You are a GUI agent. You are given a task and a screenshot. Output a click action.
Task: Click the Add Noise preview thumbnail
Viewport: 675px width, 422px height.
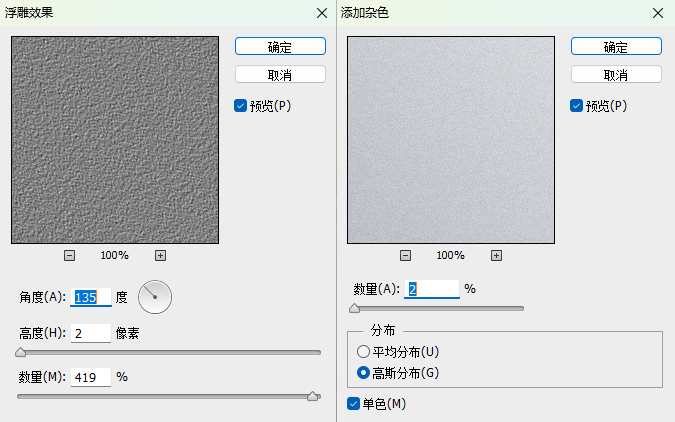tap(451, 140)
